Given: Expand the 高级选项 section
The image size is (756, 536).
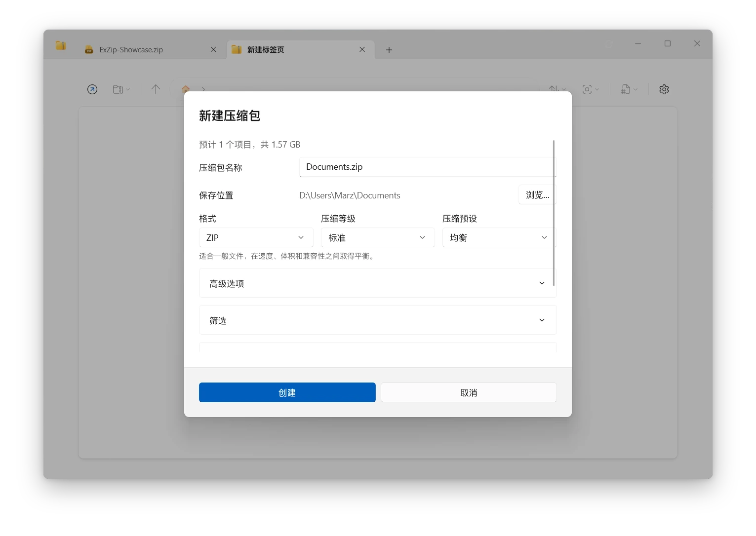Looking at the screenshot, I should coord(378,283).
